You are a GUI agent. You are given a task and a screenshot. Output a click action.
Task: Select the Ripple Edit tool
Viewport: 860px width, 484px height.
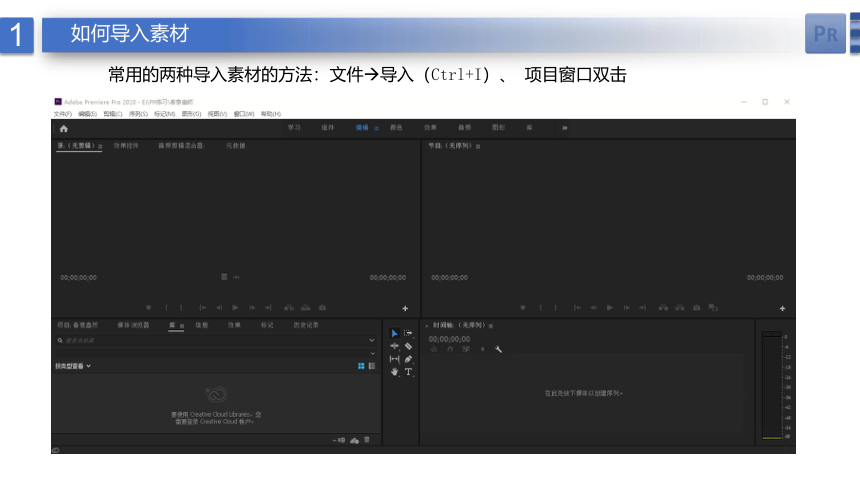tap(394, 346)
